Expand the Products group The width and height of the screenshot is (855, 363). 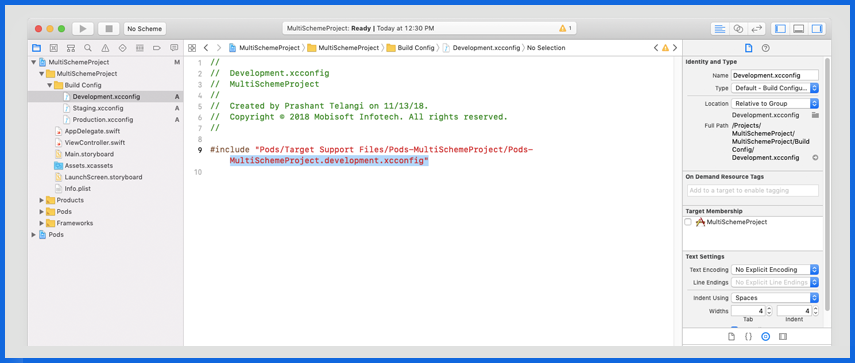click(41, 200)
